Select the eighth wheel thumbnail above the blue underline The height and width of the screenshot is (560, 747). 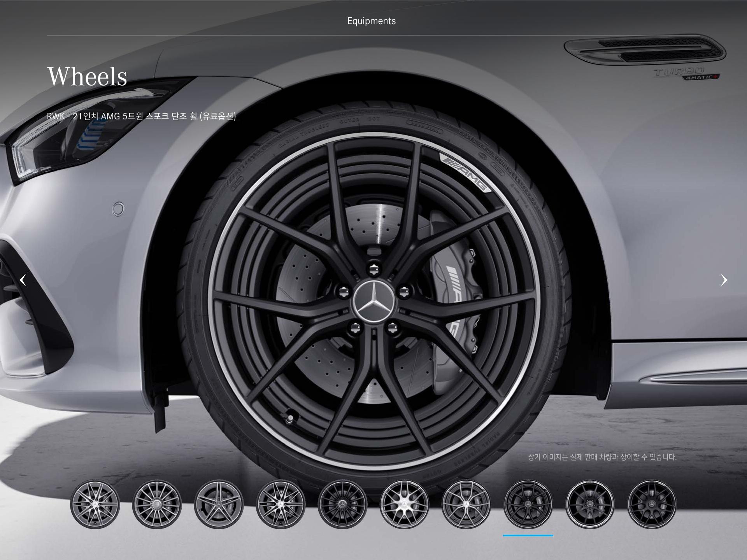[528, 504]
